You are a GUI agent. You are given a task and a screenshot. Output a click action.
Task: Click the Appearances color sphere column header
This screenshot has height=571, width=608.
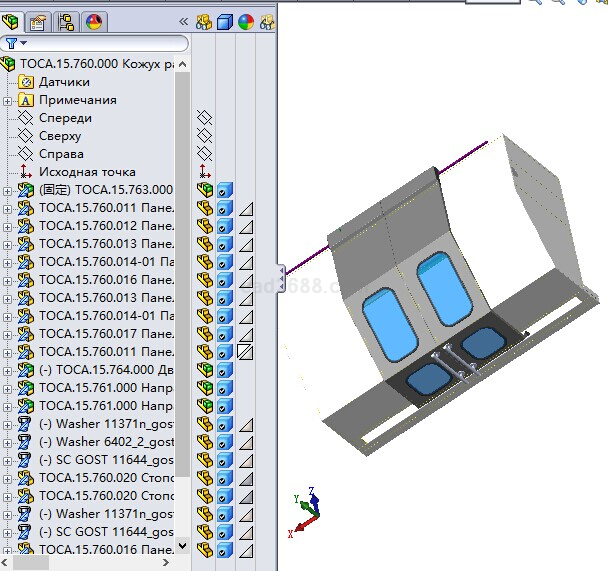click(x=246, y=22)
